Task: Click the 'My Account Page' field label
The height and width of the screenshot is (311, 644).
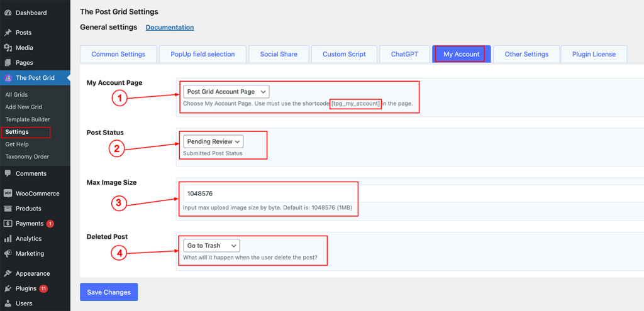Action: [x=114, y=82]
